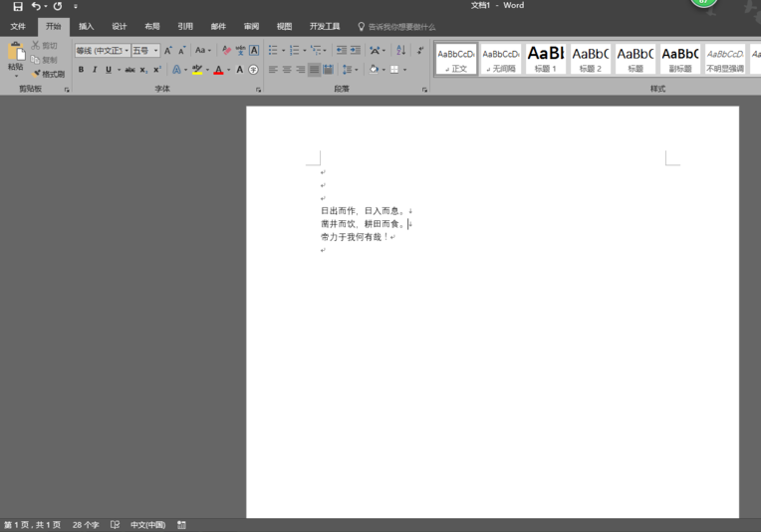Click the character shading A icon
The width and height of the screenshot is (761, 532).
(x=240, y=70)
